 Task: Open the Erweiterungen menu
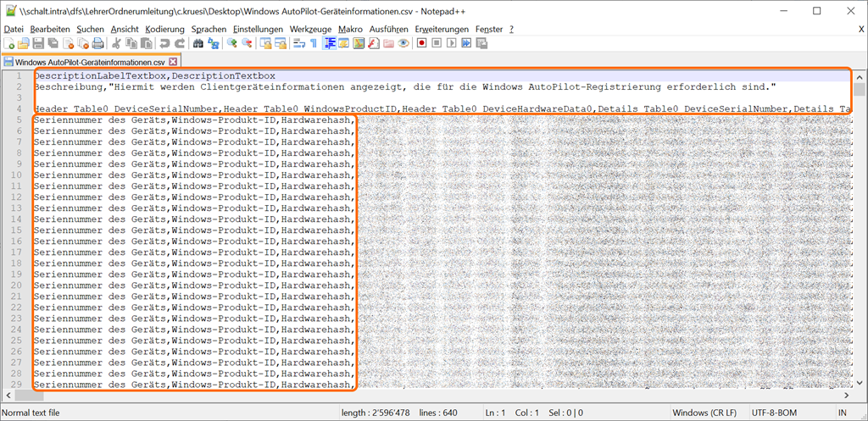[x=442, y=29]
